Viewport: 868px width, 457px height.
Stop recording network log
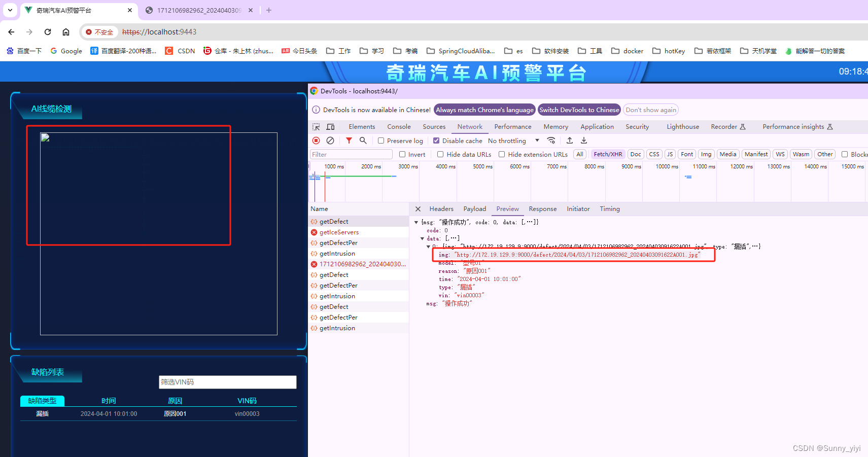point(316,140)
